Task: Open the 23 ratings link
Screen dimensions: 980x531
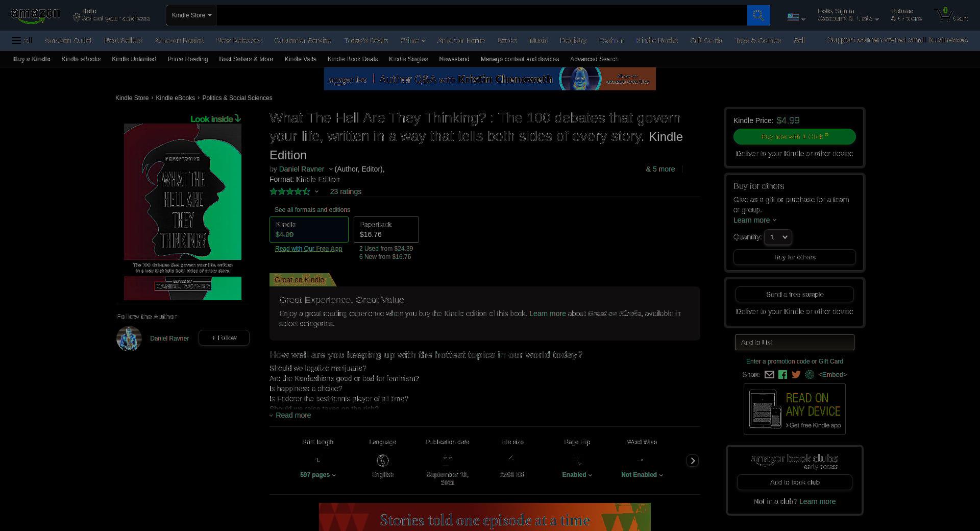Action: [346, 191]
